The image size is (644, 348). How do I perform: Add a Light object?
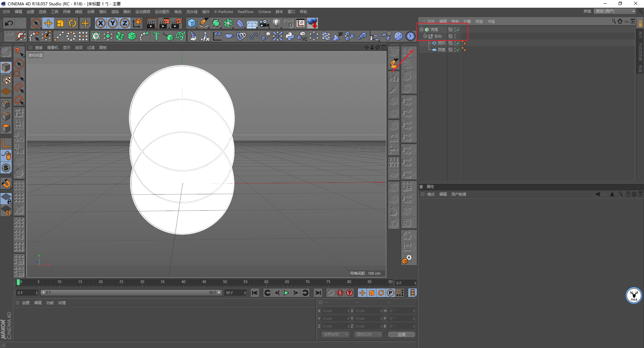coord(276,23)
